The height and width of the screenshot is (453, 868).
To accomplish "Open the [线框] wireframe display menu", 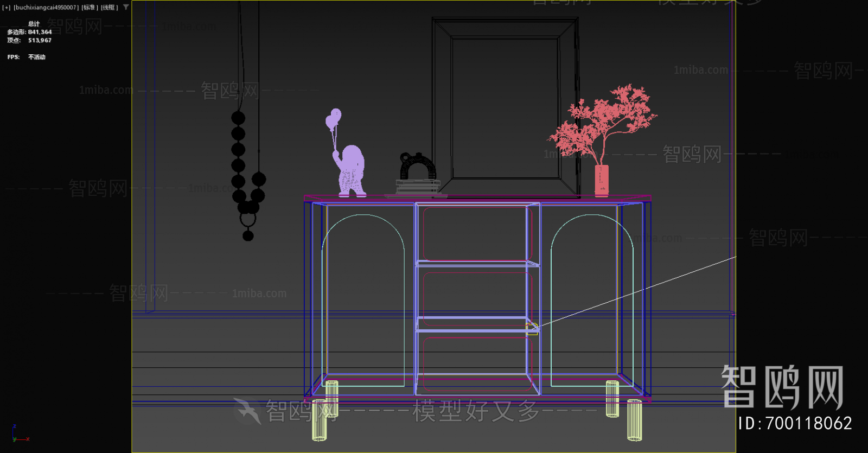I will click(x=109, y=8).
